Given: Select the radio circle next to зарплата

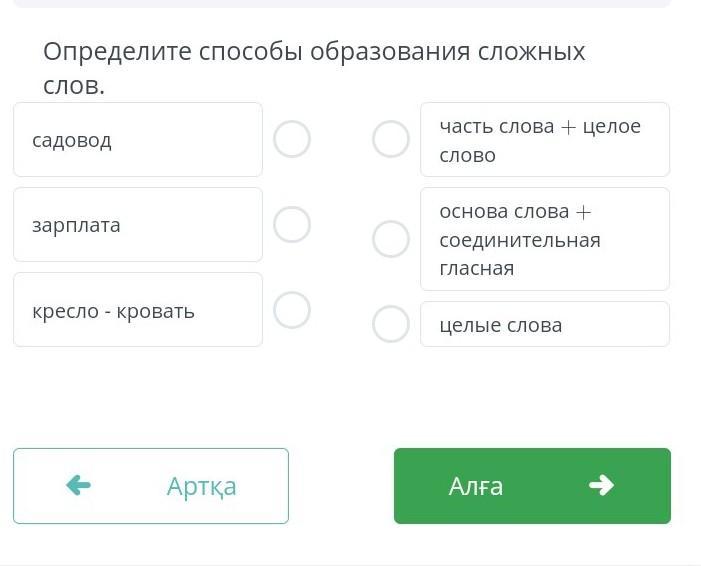Looking at the screenshot, I should tap(292, 225).
